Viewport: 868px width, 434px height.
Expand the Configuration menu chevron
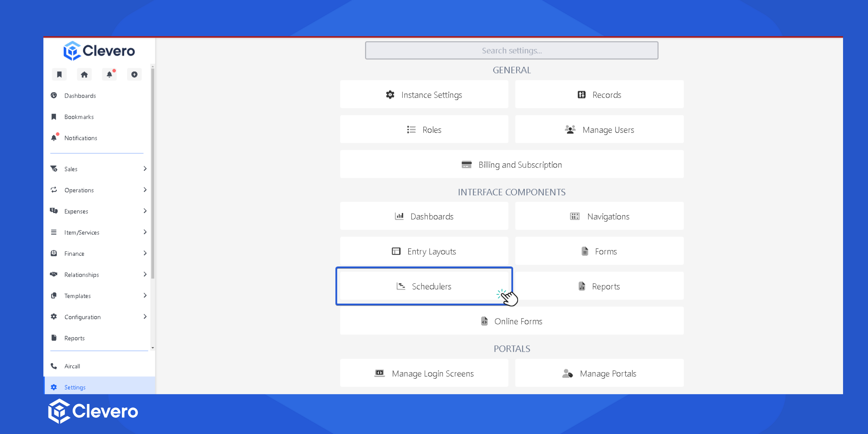[145, 317]
